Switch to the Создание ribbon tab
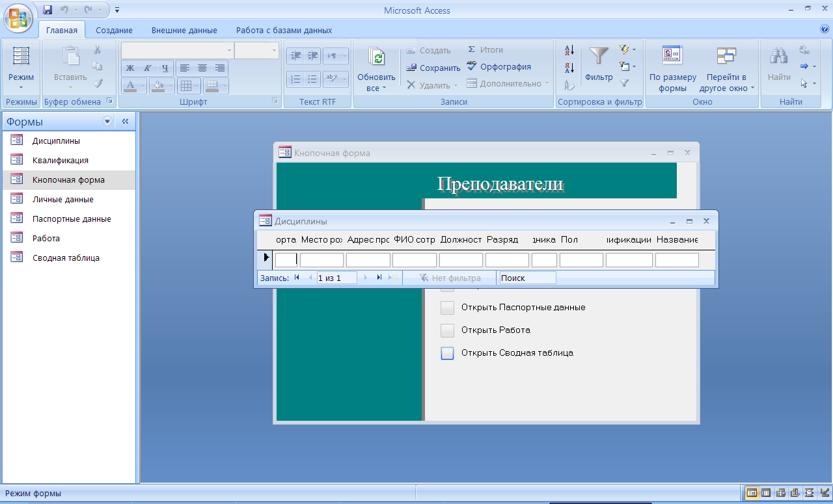Screen dimensions: 833x504 (x=114, y=30)
